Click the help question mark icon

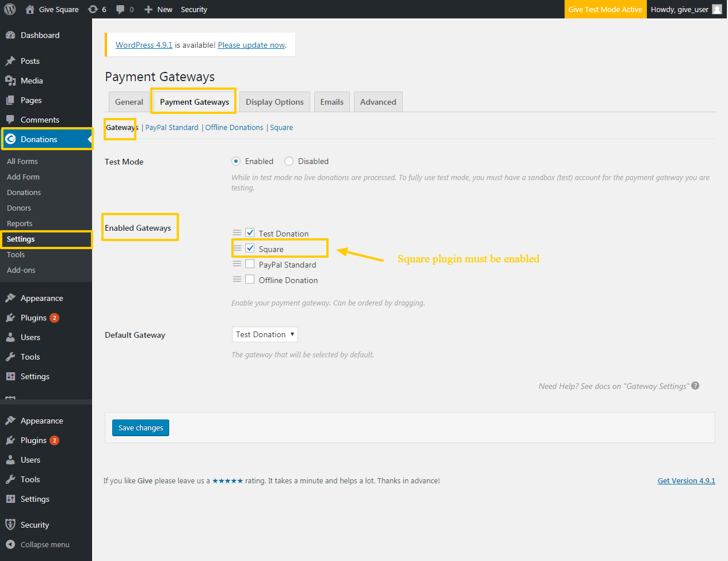[695, 386]
